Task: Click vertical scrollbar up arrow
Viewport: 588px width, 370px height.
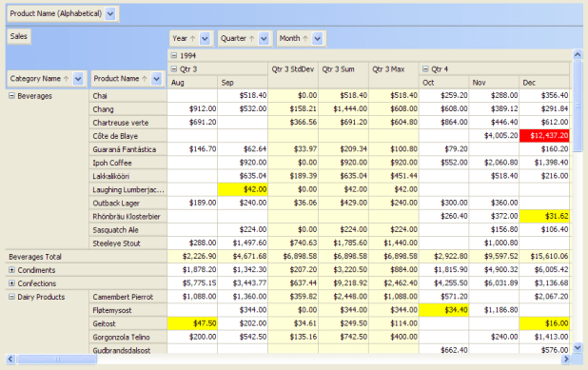Action: click(x=578, y=55)
